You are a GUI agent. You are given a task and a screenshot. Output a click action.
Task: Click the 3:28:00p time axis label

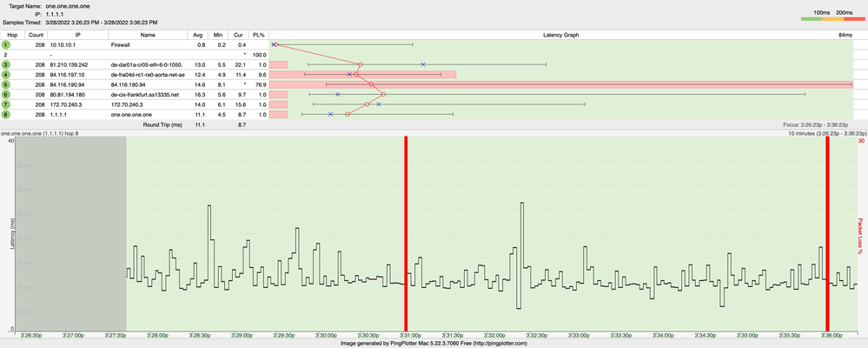point(158,336)
